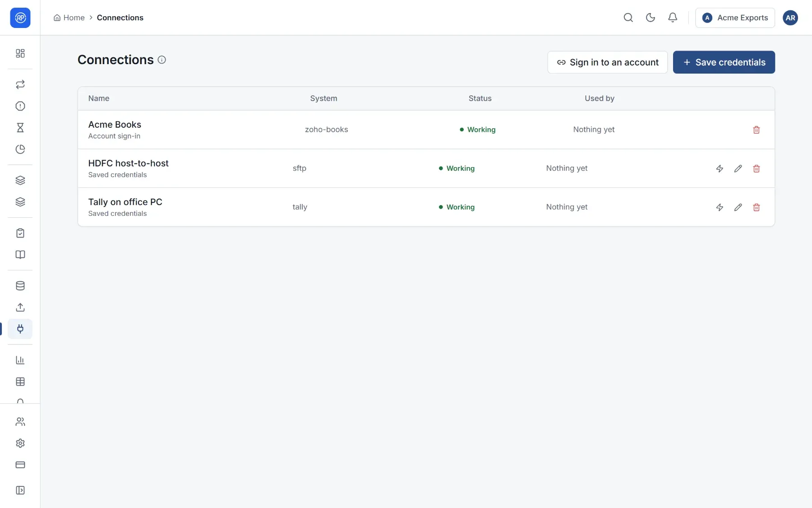Open the settings gear sidebar icon
The image size is (812, 508).
tap(20, 443)
